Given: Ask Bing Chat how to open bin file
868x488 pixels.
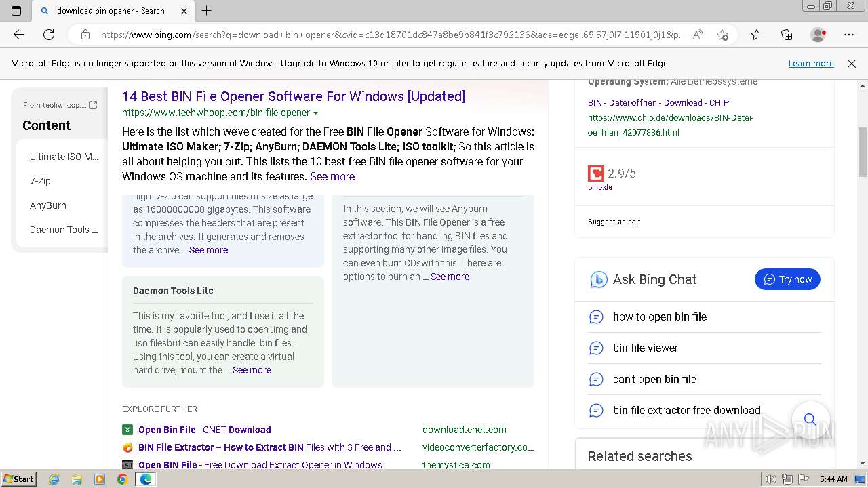Looking at the screenshot, I should (660, 317).
